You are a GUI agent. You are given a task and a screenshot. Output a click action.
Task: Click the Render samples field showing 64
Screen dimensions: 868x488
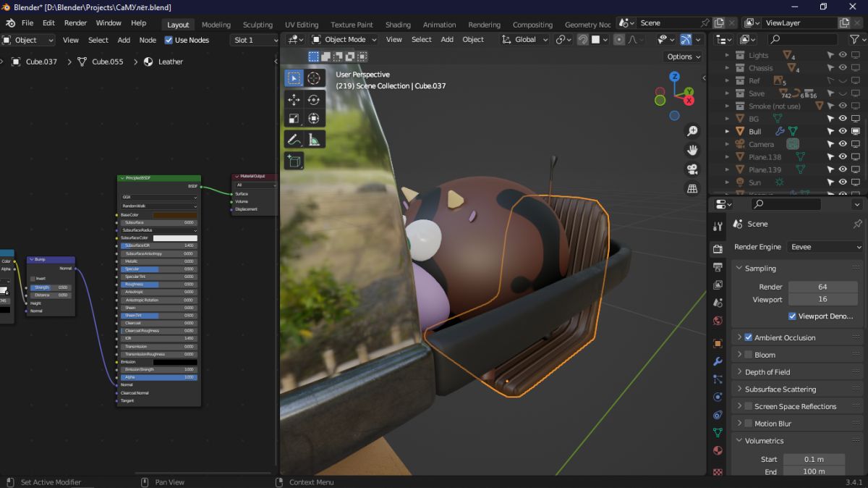coord(822,287)
